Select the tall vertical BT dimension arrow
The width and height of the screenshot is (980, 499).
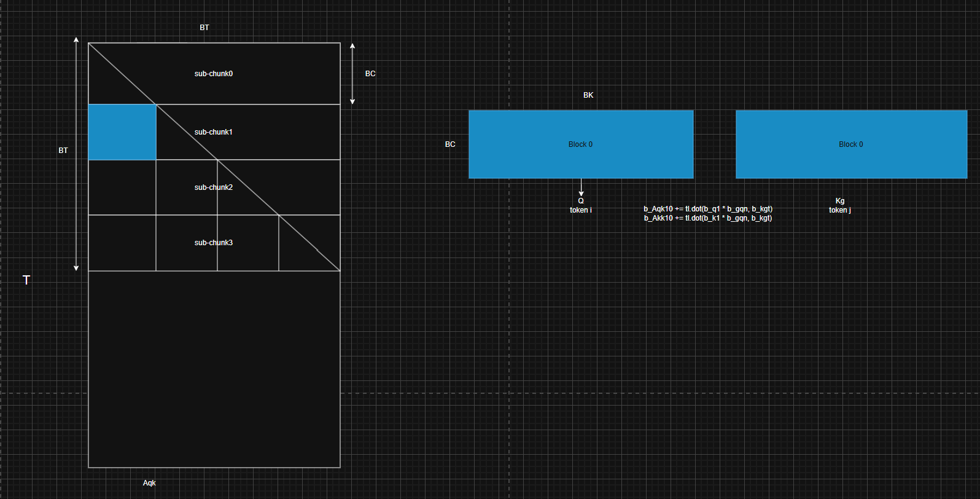[76, 154]
